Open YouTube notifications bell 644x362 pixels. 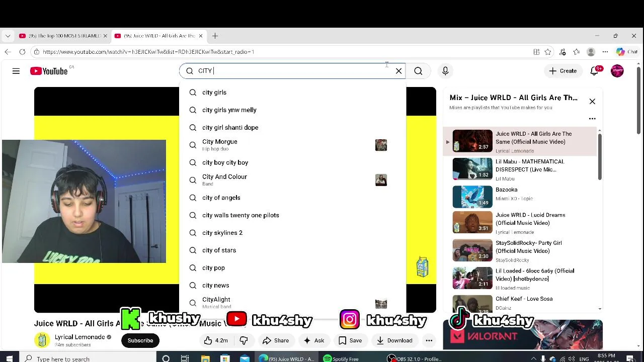[x=595, y=71]
